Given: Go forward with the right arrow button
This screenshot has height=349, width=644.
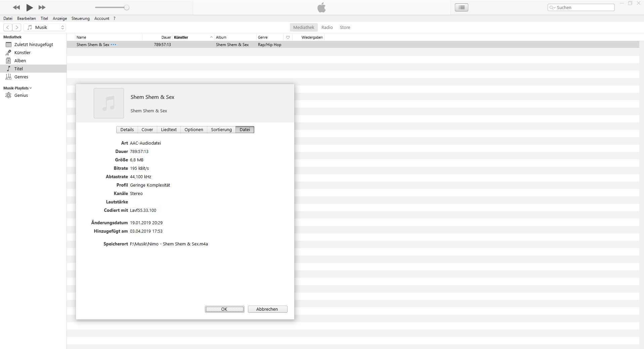Looking at the screenshot, I should coord(17,28).
